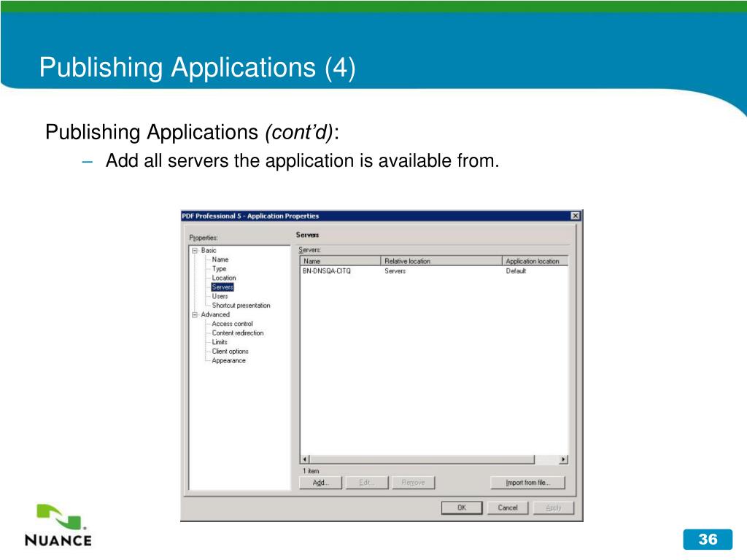Open Users in the properties tree
Image resolution: width=747 pixels, height=560 pixels.
[220, 296]
